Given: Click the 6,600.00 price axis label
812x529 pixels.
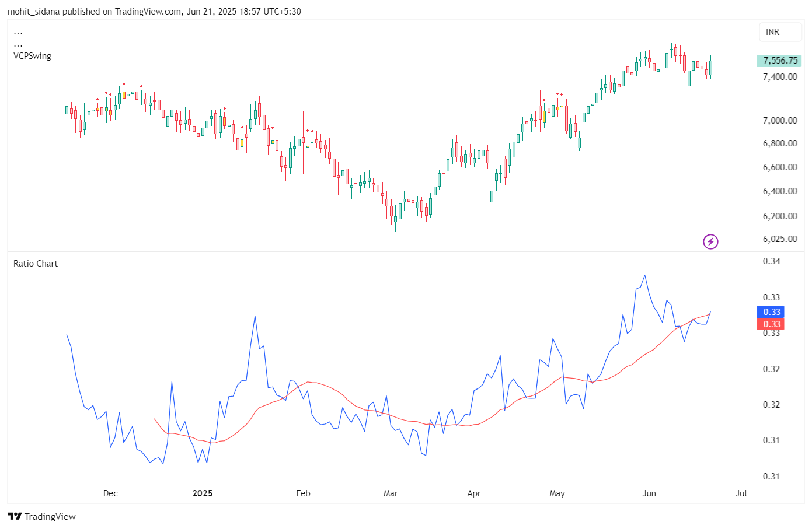Looking at the screenshot, I should click(780, 167).
